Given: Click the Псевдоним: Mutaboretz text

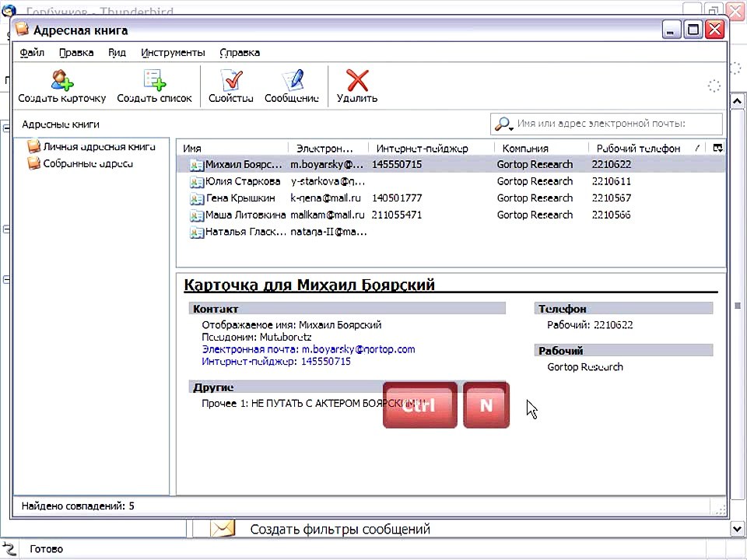Looking at the screenshot, I should pyautogui.click(x=257, y=337).
